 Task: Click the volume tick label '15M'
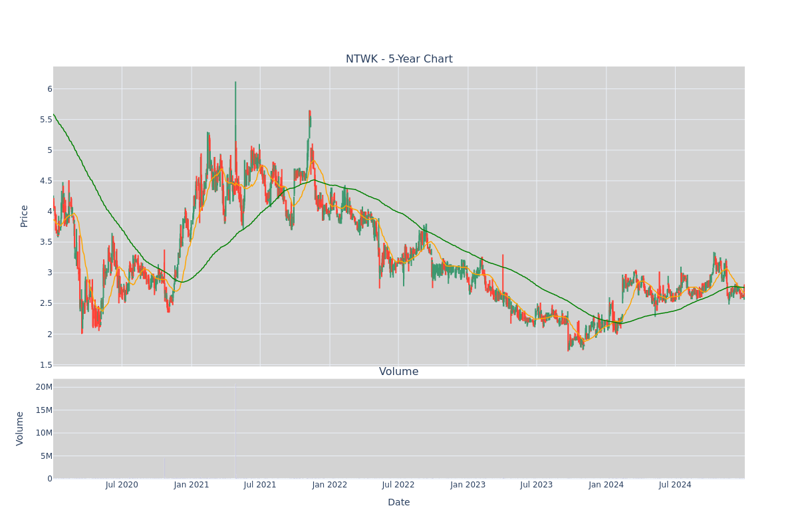coord(44,410)
